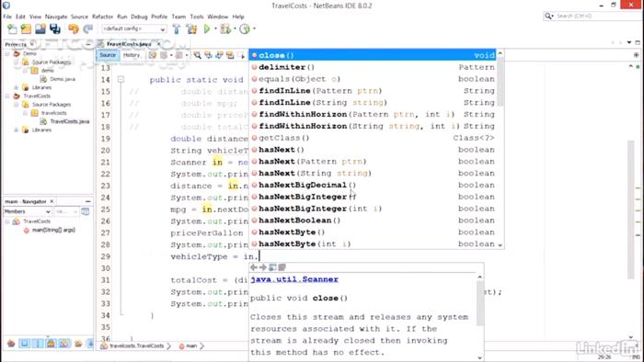Click the Build Project hammer icon
The image size is (644, 362).
coord(177,28)
